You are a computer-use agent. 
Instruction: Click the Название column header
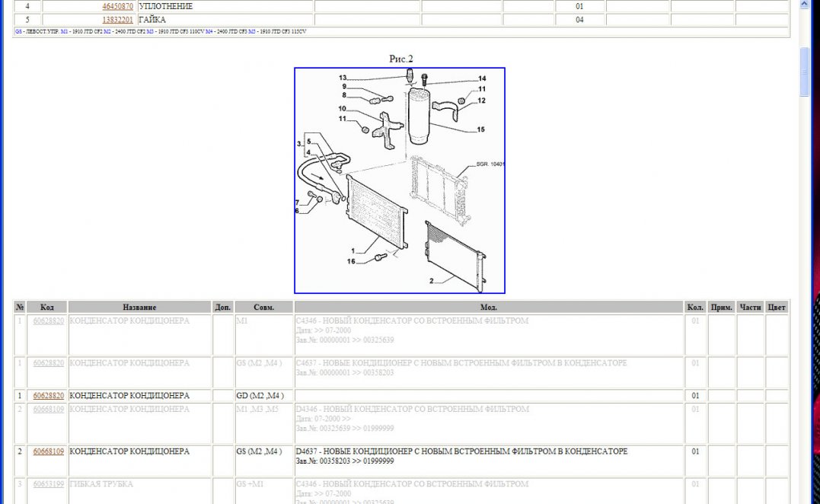[139, 308]
